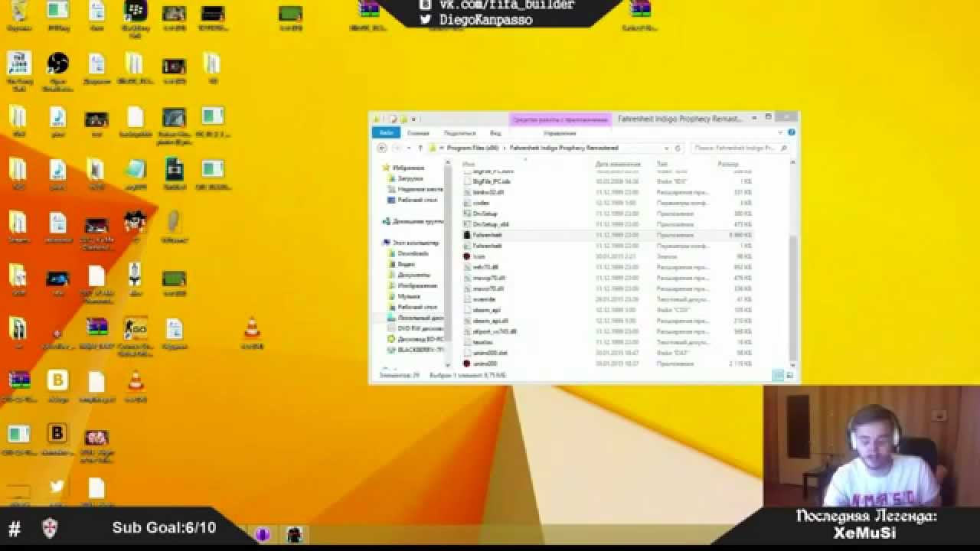Open the address bar history dropdown
Image resolution: width=980 pixels, height=551 pixels.
667,148
